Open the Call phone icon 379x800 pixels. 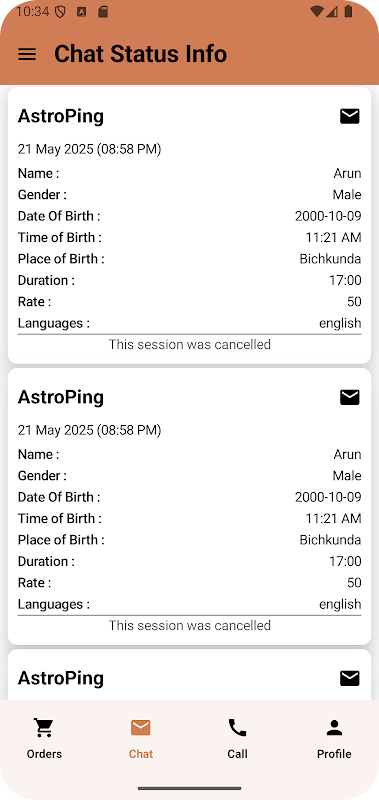point(237,728)
